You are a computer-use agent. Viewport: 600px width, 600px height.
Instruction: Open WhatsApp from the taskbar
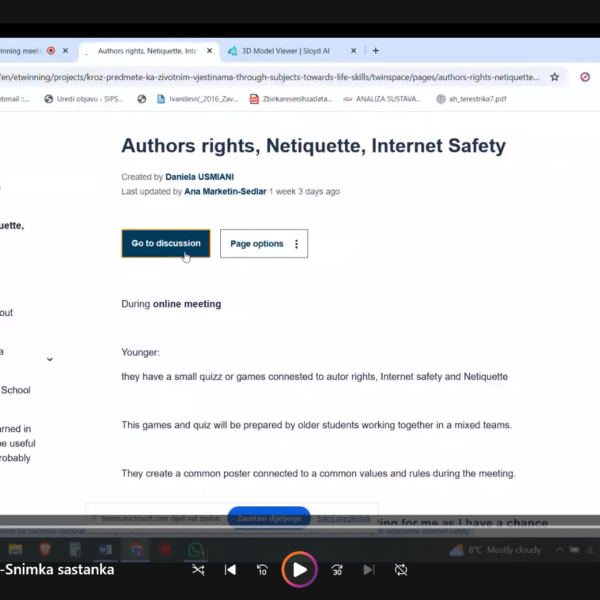pos(195,550)
